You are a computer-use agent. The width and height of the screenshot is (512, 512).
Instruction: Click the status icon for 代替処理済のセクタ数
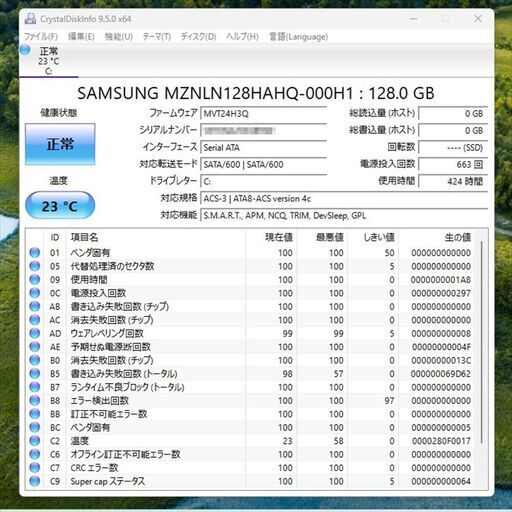pos(35,266)
